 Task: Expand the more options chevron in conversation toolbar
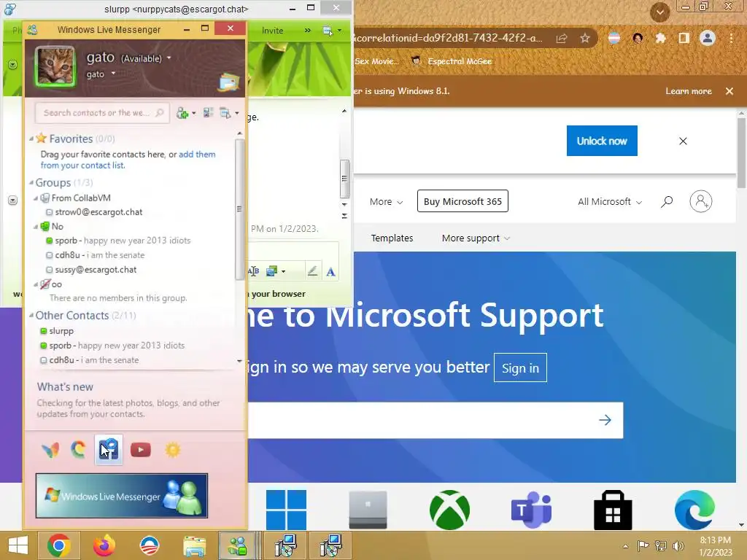click(x=308, y=31)
